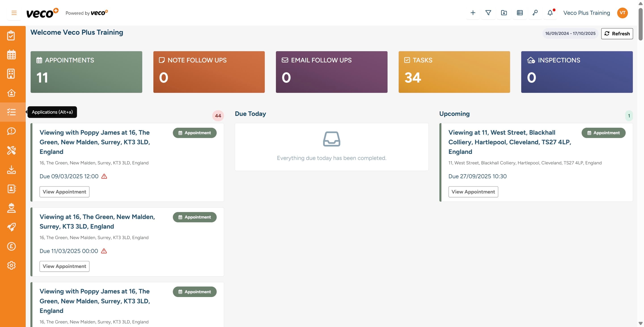Screen dimensions: 644x327
Task: Open the contacts book sidebar icon
Action: [x=11, y=189]
